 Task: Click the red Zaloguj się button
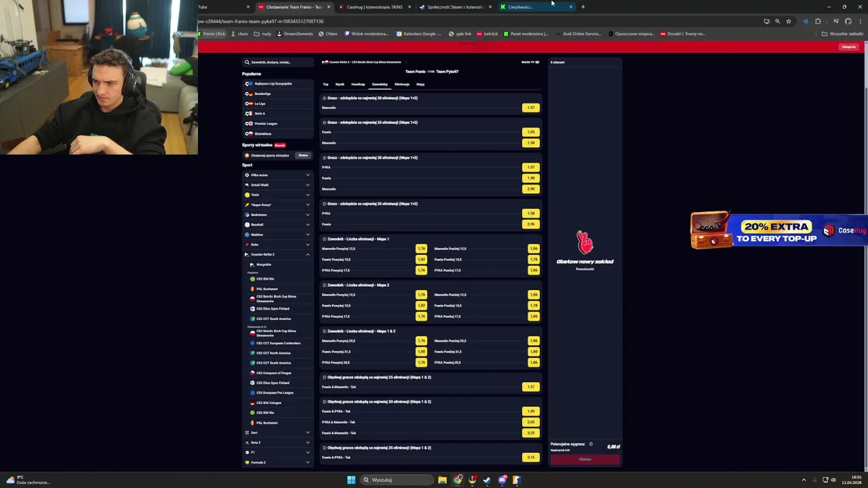tap(848, 47)
